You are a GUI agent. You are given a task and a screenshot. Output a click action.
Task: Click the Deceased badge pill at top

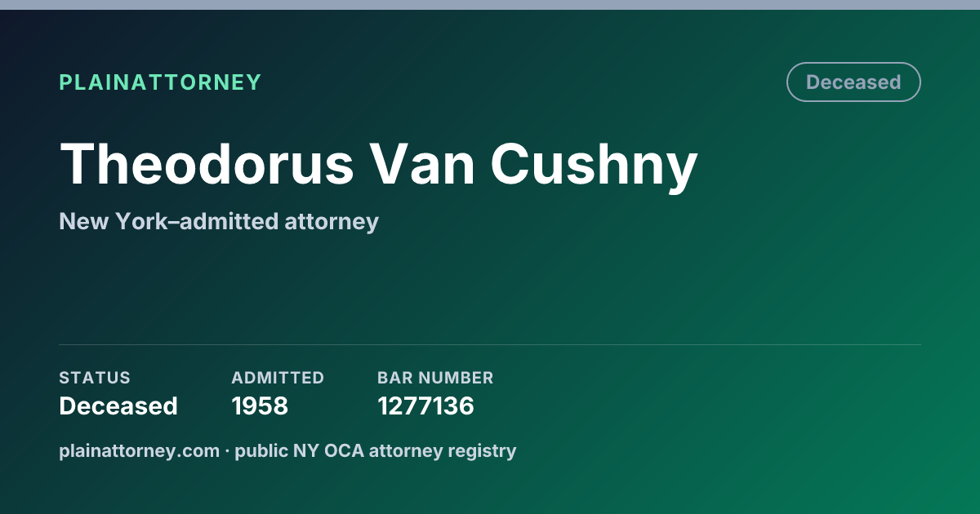click(853, 82)
